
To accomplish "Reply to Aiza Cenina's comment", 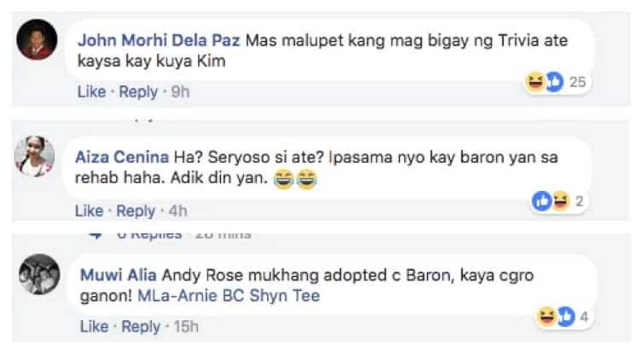I will tap(136, 211).
